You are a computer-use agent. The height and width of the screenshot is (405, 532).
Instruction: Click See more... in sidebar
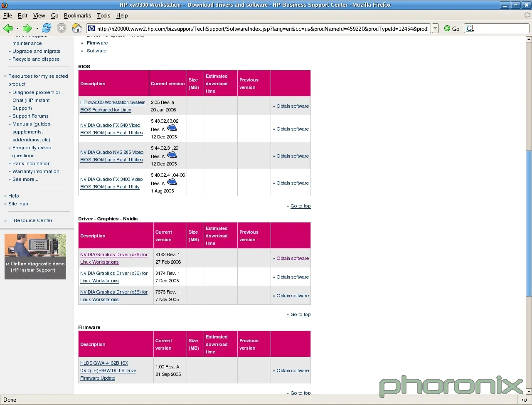click(25, 179)
